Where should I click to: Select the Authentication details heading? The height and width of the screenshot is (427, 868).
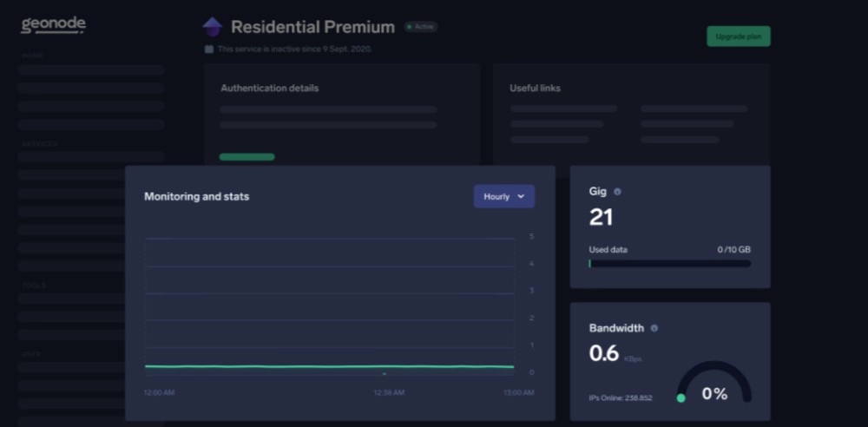point(269,89)
